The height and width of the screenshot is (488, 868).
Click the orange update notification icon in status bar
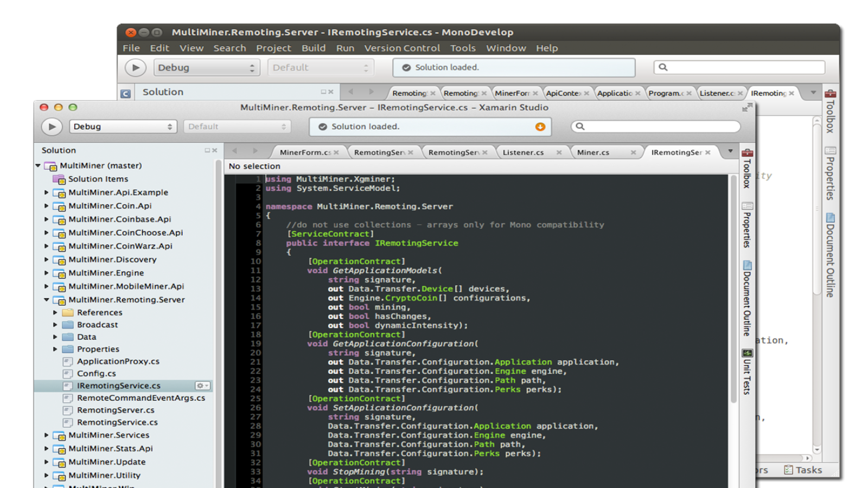coord(540,127)
